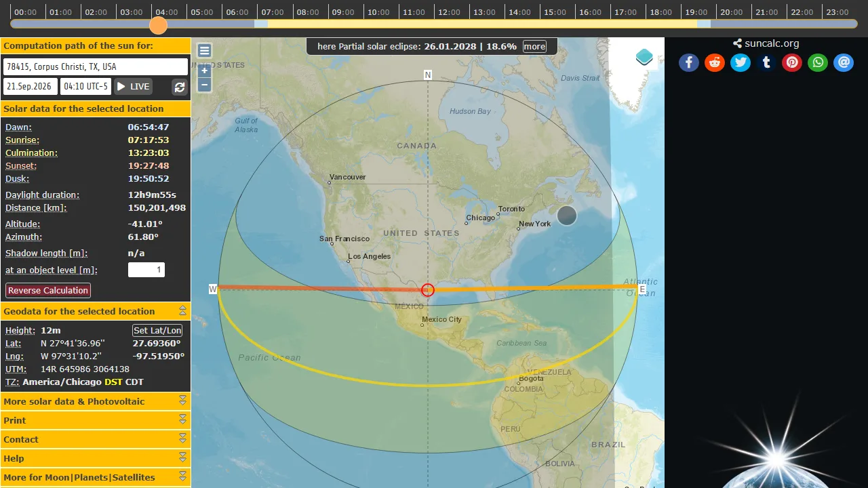
Task: Click the Set Lat/Lon button
Action: pos(157,330)
